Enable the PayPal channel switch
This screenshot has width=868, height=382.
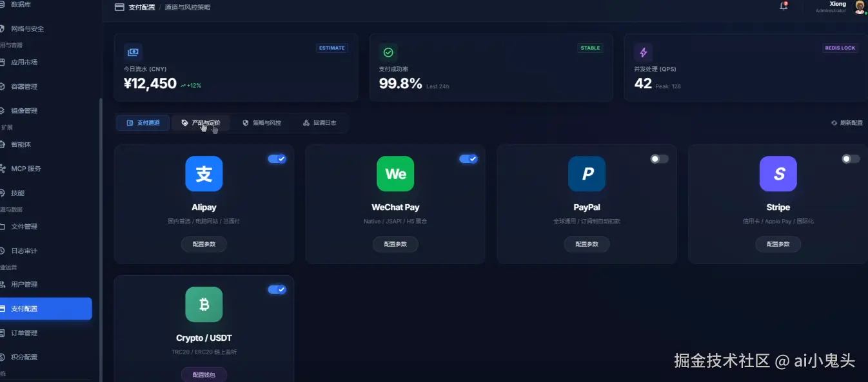[x=659, y=158]
